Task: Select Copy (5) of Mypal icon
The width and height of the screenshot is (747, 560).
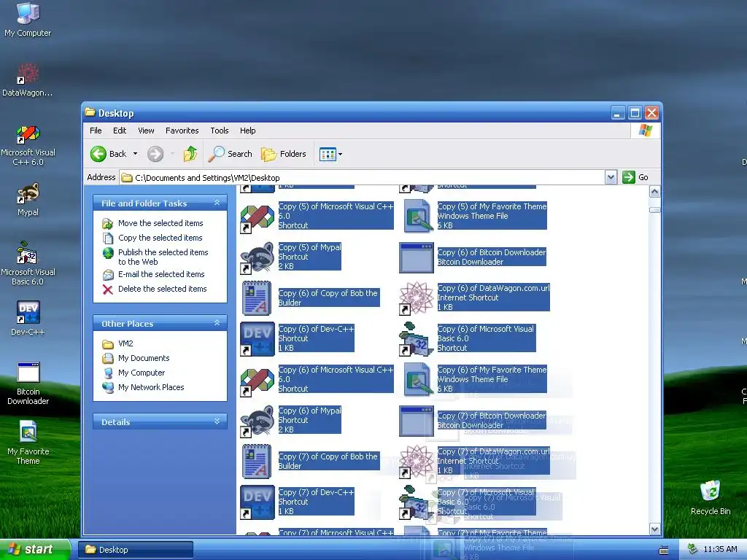Action: coord(258,257)
